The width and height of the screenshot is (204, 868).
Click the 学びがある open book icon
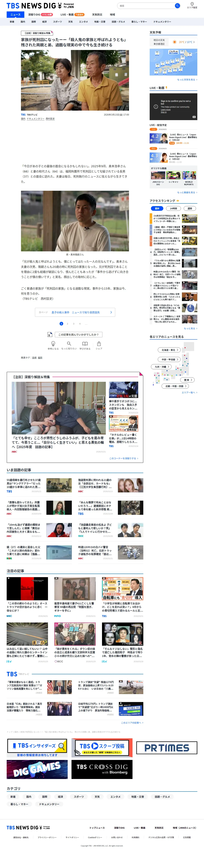click(x=85, y=344)
